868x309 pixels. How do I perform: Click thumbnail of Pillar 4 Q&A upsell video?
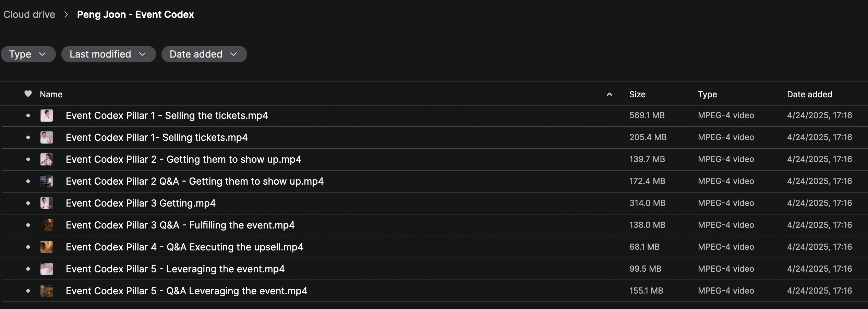pos(47,247)
